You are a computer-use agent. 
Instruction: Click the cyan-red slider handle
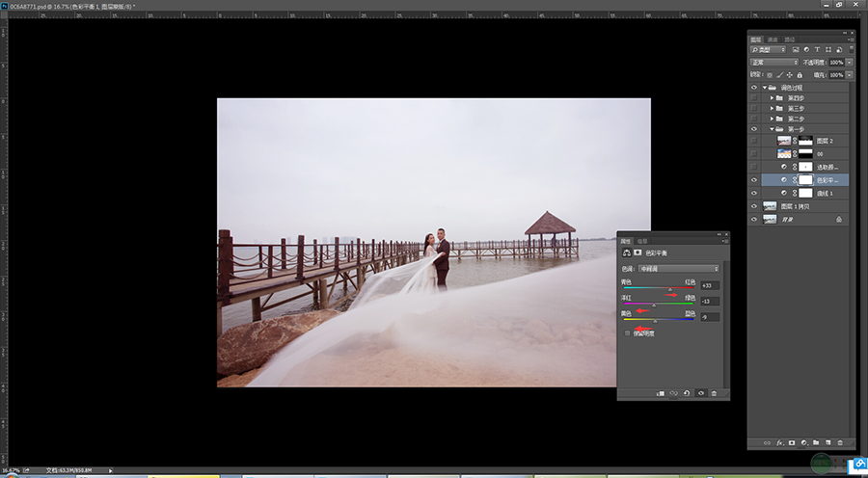(x=670, y=289)
